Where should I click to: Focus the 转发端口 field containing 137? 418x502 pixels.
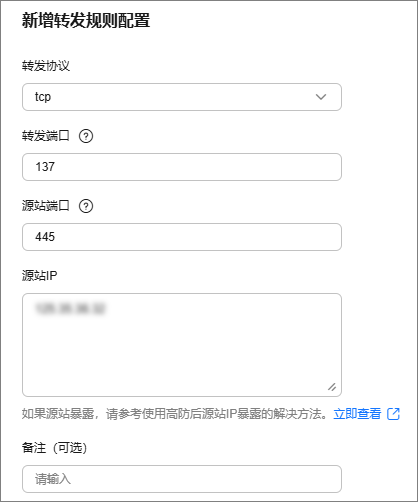[182, 167]
